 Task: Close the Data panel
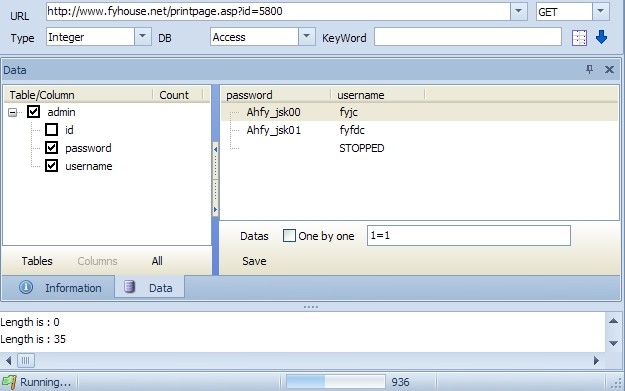609,69
